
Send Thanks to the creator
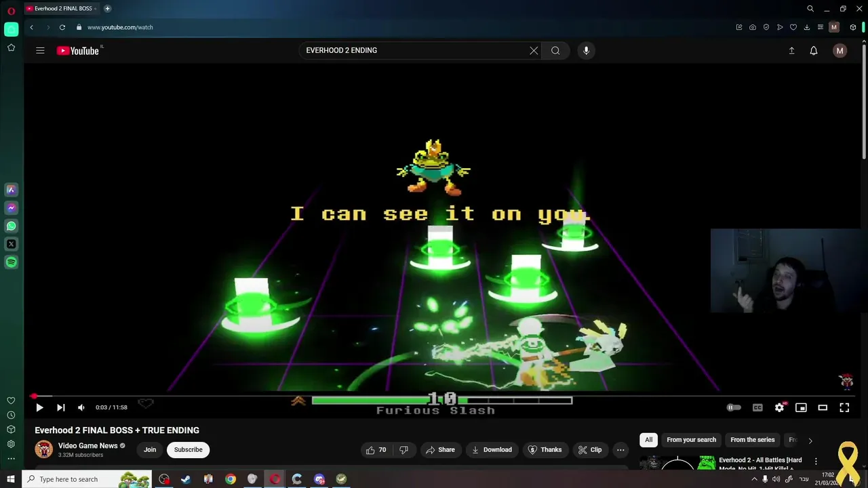point(545,449)
